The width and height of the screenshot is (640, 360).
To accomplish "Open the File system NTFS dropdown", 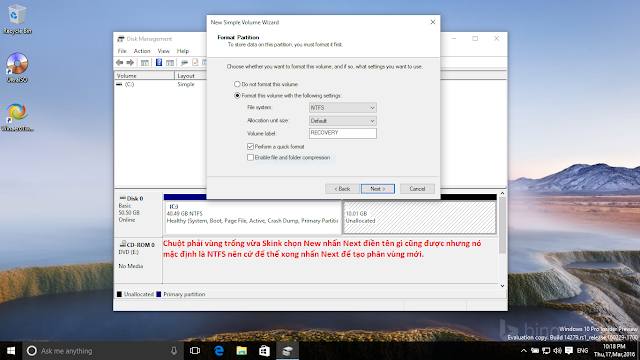I will coord(342,108).
